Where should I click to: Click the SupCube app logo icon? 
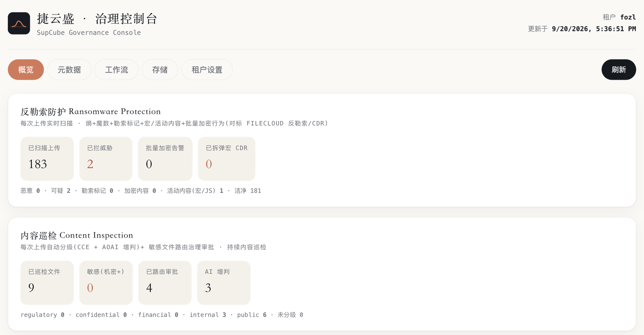click(x=19, y=23)
